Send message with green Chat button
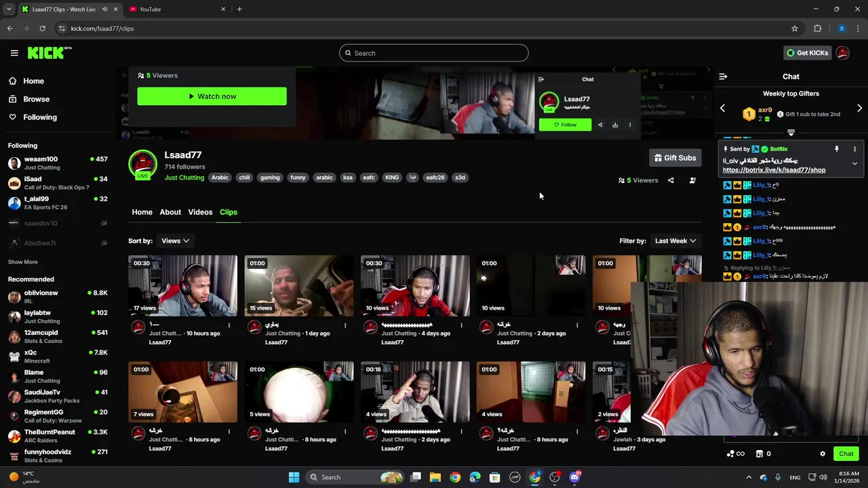Viewport: 868px width, 488px height. [846, 454]
